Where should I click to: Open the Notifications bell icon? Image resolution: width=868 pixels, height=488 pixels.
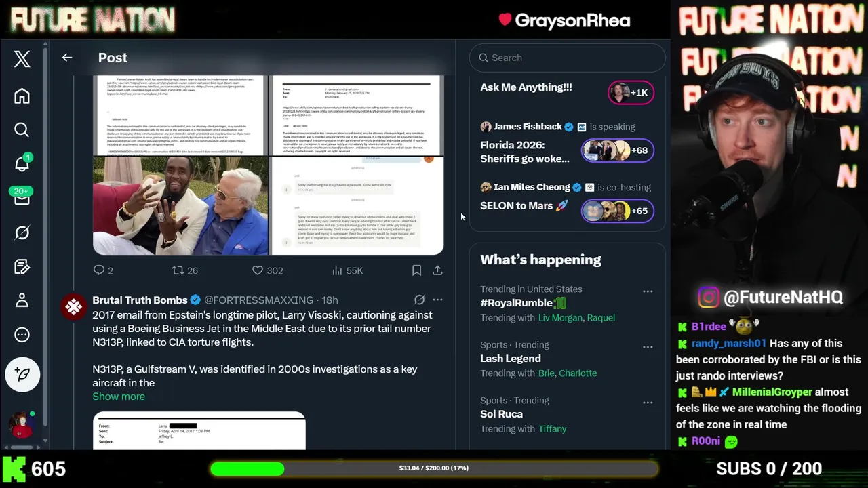[x=22, y=163]
